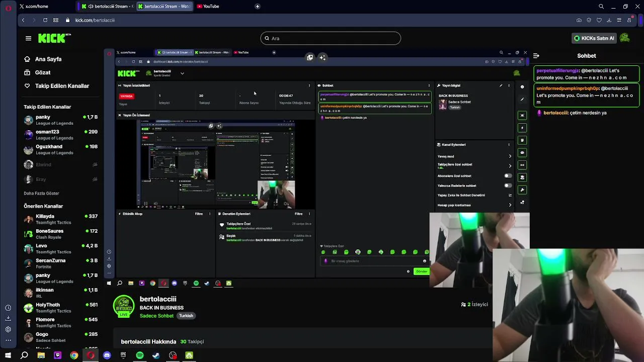Viewport: 644px width, 362px height.
Task: Open Opera sidebar history clock icon
Action: pos(8,308)
